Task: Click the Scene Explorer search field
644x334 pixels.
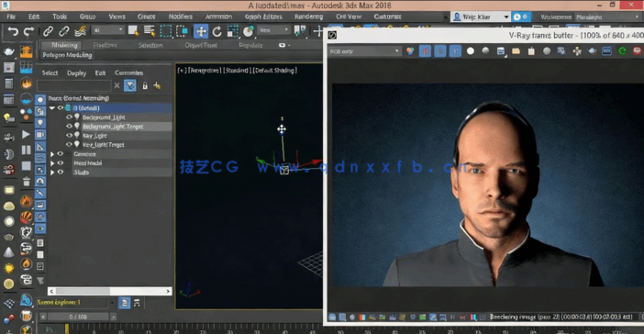Action: [74, 85]
